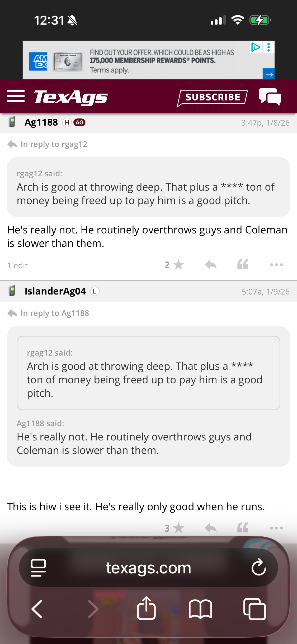Go to the TexAgs home logo

pyautogui.click(x=71, y=97)
